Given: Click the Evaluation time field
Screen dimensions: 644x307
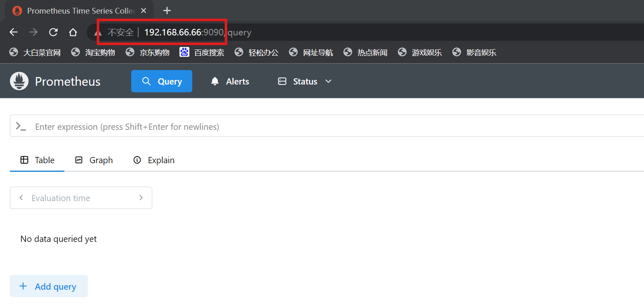Looking at the screenshot, I should point(81,198).
